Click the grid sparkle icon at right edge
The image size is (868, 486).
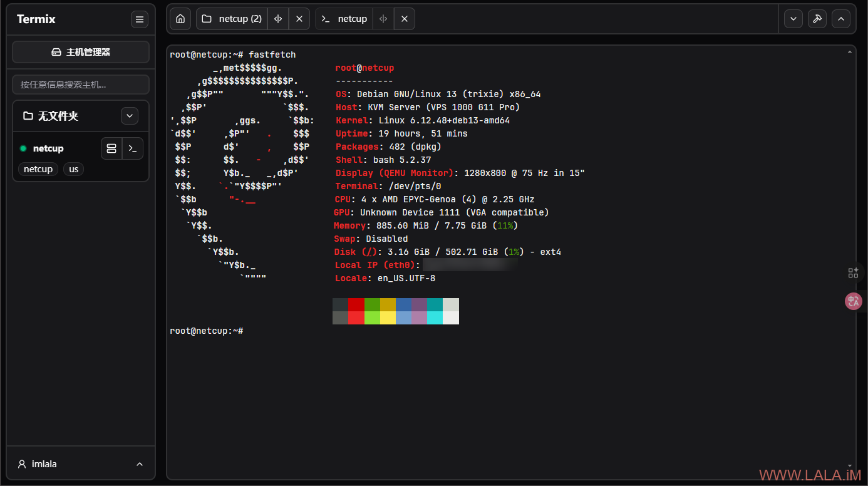(853, 272)
